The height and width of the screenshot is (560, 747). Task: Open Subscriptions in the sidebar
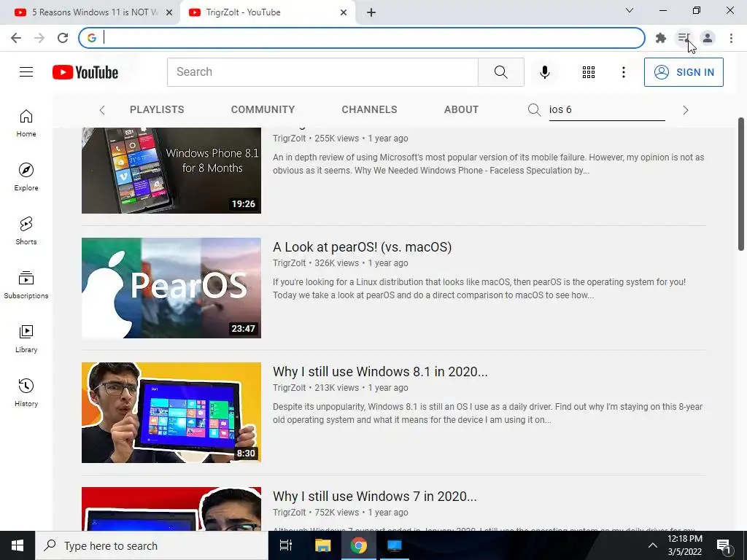[x=26, y=284]
